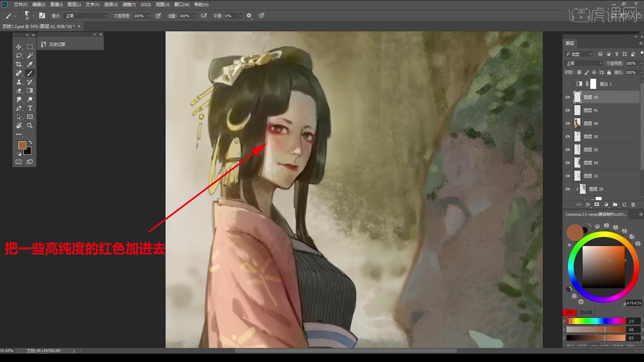Open the 历史记录 history panel
This screenshot has width=644, height=362.
click(x=54, y=44)
